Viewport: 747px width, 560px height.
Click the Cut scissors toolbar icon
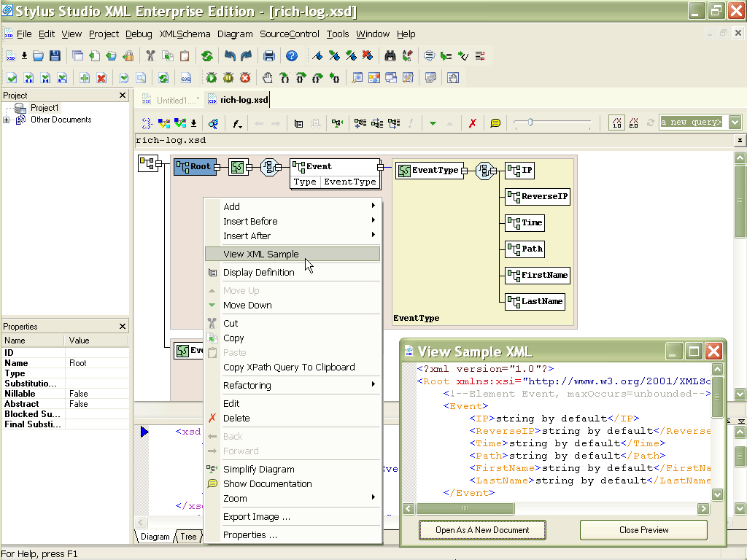pos(151,55)
